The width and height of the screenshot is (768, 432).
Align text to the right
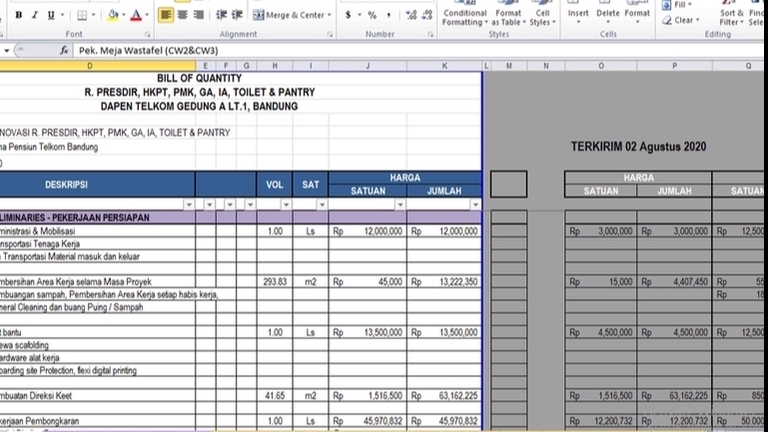pyautogui.click(x=197, y=15)
